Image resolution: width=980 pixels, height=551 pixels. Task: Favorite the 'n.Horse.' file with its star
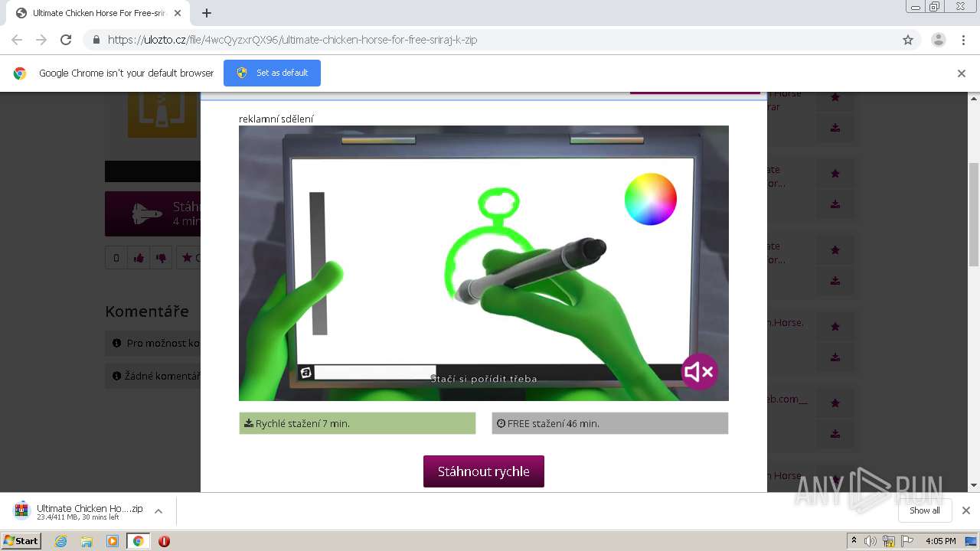click(835, 327)
